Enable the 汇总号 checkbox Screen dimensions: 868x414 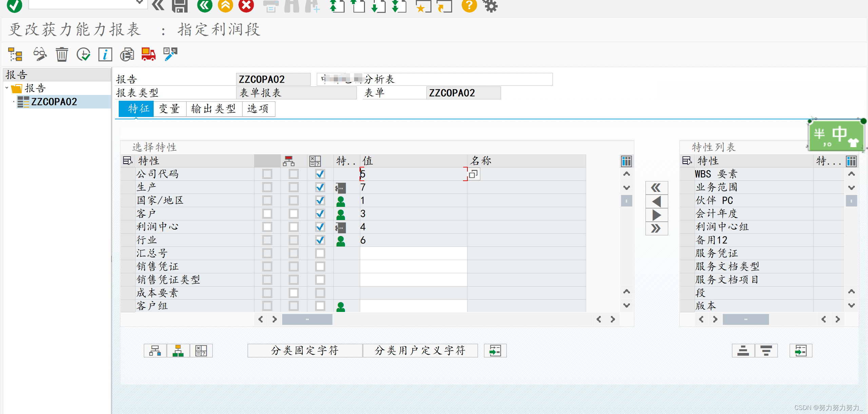[319, 253]
